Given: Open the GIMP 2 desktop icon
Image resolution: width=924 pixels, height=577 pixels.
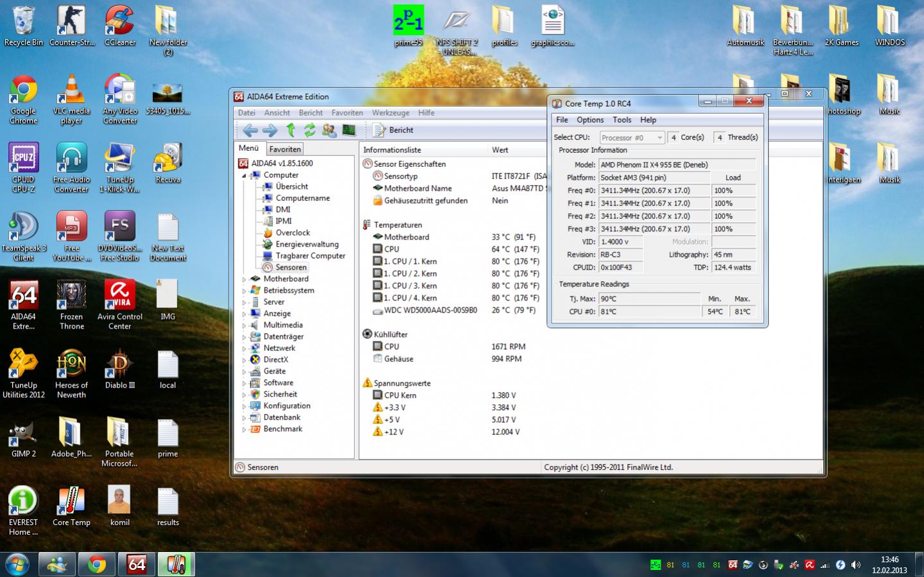Looking at the screenshot, I should click(x=24, y=438).
